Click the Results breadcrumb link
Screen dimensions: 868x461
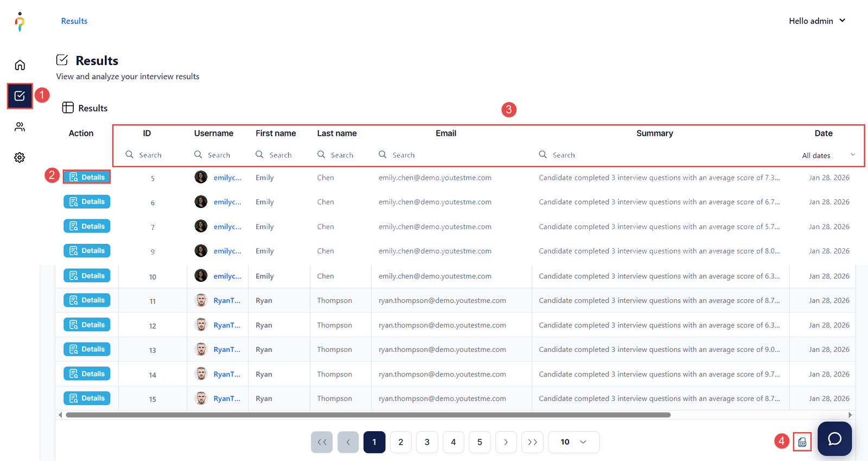pos(74,21)
